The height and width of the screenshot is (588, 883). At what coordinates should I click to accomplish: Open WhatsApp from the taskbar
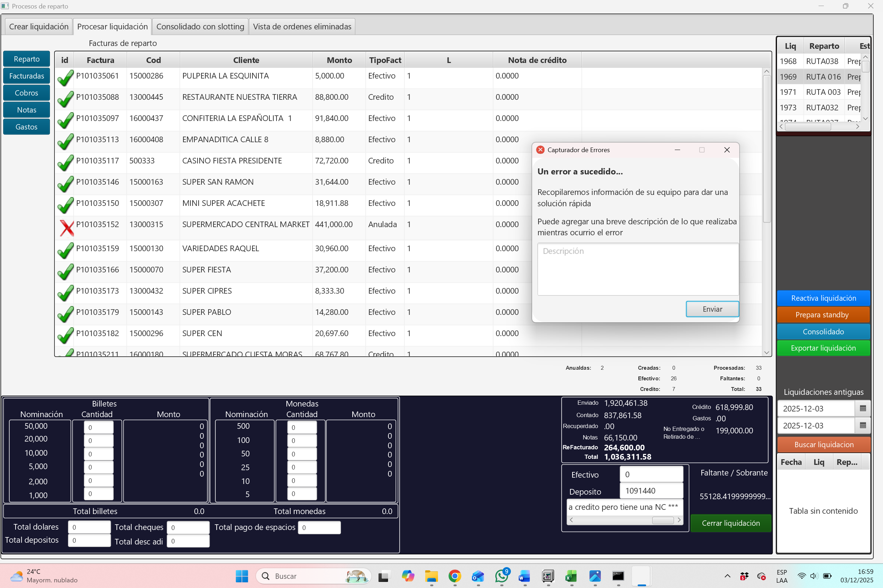coord(501,576)
